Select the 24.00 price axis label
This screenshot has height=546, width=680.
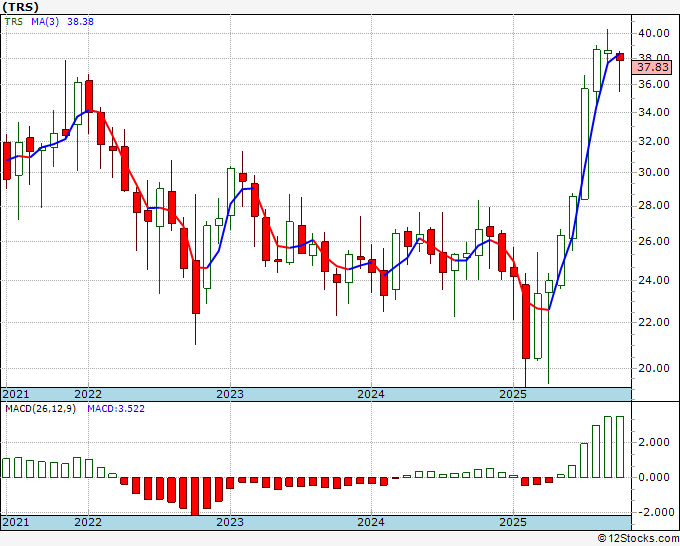coord(654,280)
